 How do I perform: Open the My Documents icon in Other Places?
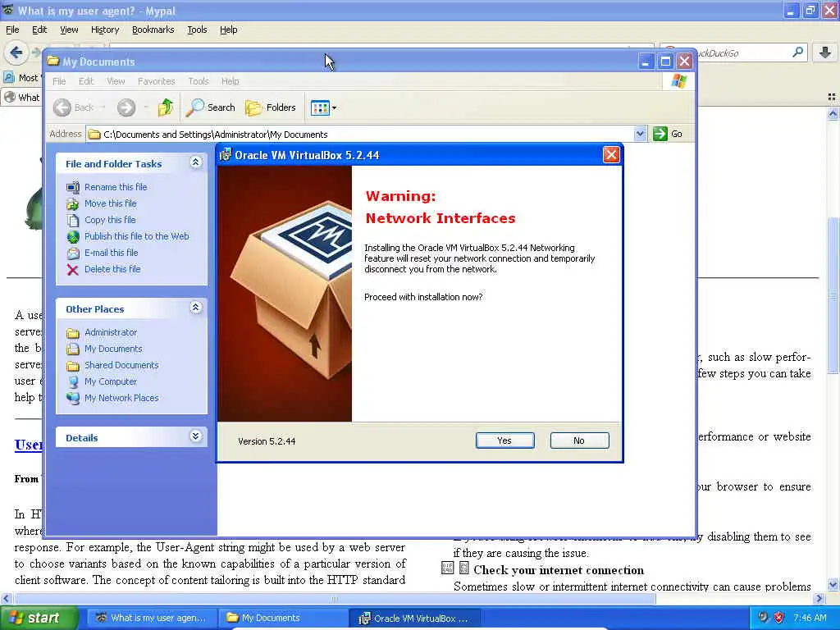tap(73, 349)
